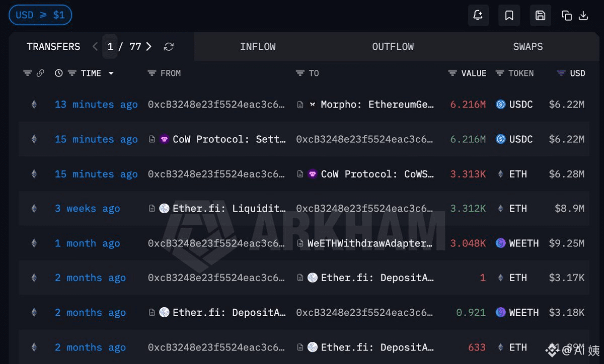
Task: Go to previous transfers page
Action: tap(95, 47)
